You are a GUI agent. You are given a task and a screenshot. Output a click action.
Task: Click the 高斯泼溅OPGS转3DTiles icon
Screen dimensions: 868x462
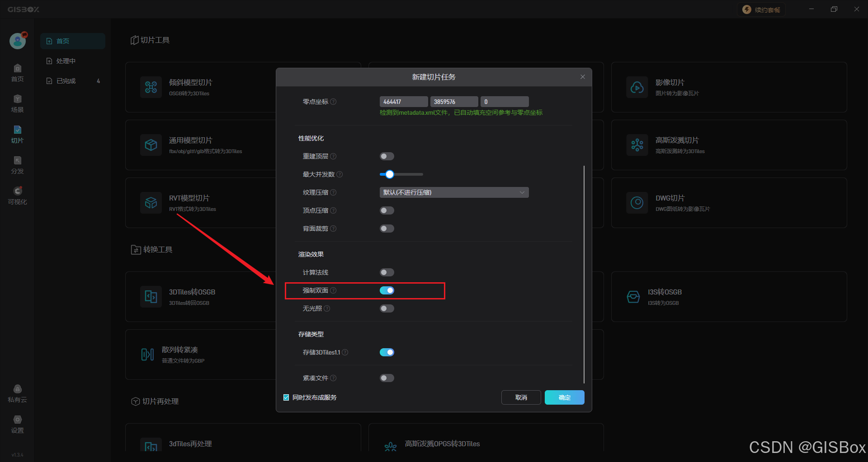click(391, 447)
